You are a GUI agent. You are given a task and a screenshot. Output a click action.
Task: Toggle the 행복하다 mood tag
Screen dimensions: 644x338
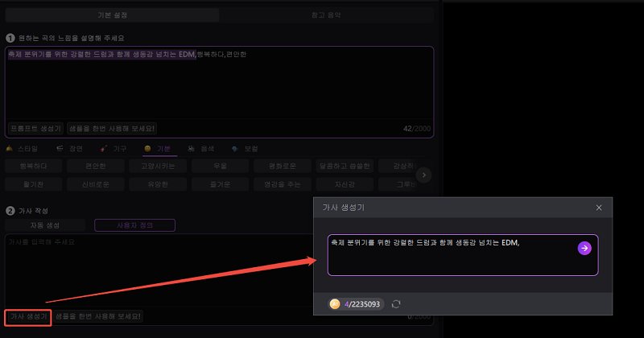tap(34, 166)
